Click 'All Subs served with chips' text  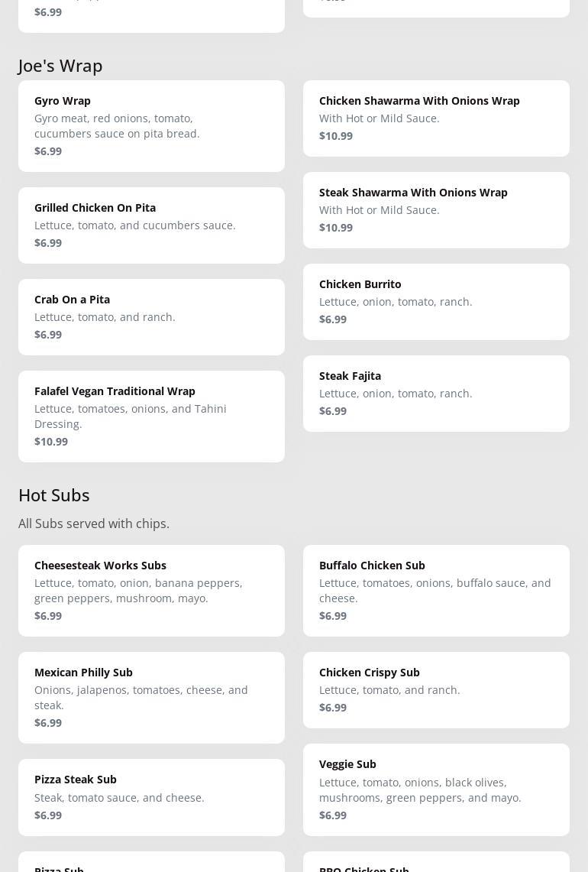tap(94, 524)
